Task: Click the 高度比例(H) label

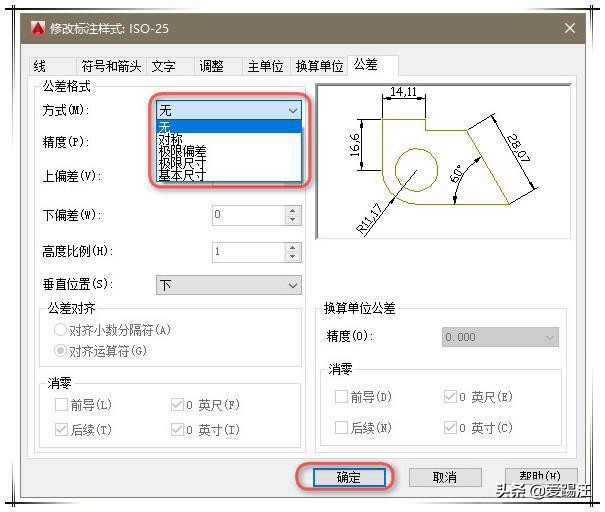Action: click(78, 252)
